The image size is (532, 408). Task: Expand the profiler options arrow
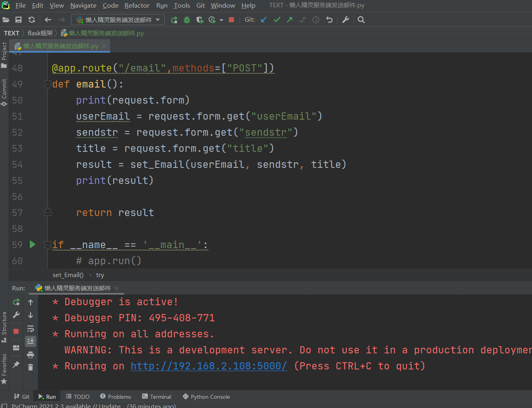(221, 20)
